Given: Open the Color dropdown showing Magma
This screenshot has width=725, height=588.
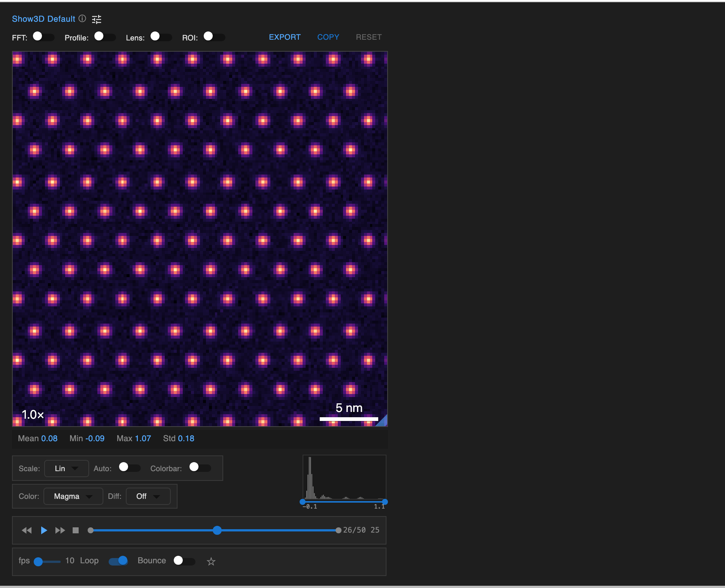Looking at the screenshot, I should point(73,496).
